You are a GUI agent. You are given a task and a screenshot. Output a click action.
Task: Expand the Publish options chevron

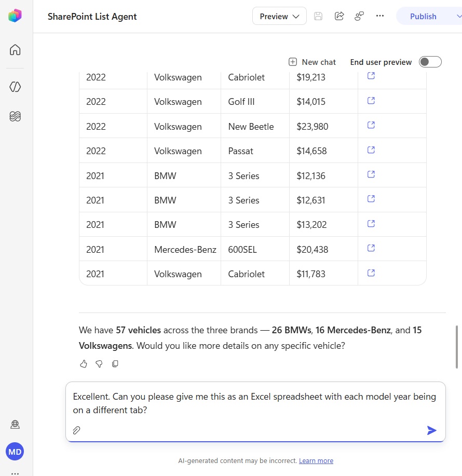tap(458, 16)
